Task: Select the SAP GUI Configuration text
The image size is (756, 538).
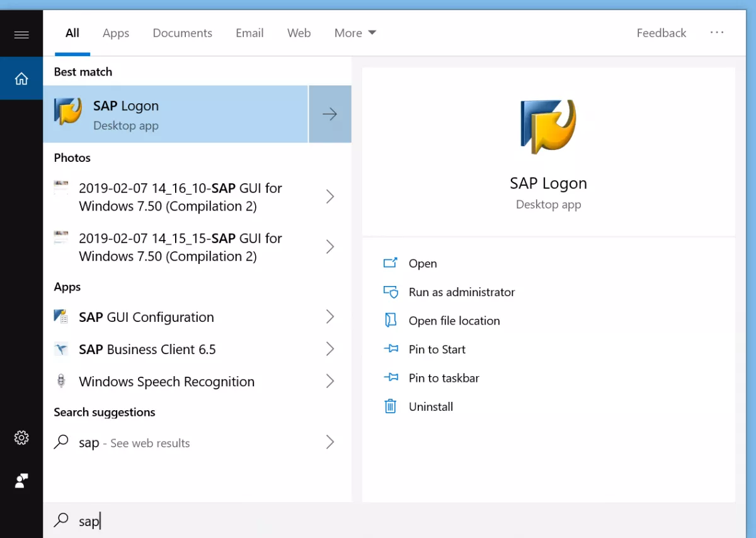Action: point(146,317)
